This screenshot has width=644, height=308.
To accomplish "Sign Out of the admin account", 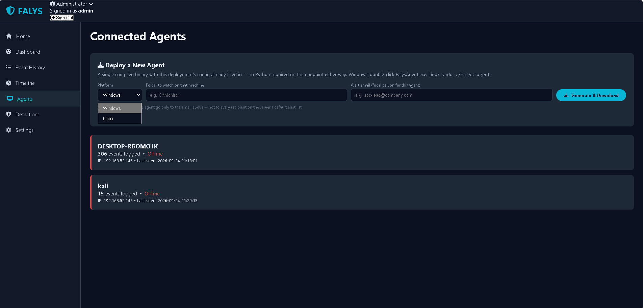I will [x=62, y=18].
